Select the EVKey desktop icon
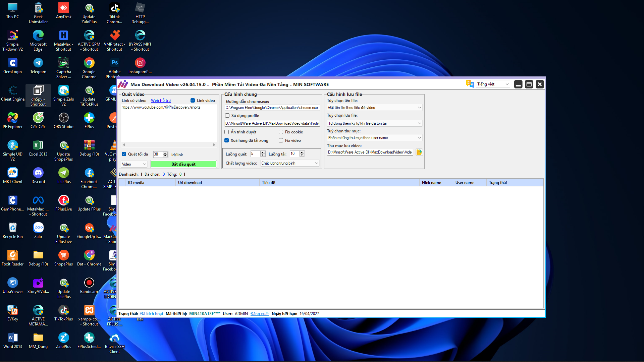Image resolution: width=644 pixels, height=362 pixels. (x=13, y=313)
